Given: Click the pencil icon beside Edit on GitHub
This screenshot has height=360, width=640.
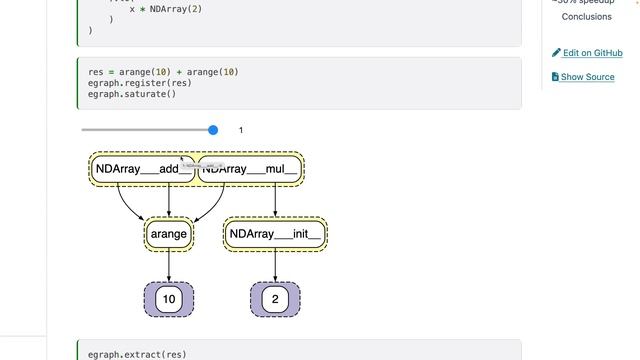Looking at the screenshot, I should [x=556, y=53].
